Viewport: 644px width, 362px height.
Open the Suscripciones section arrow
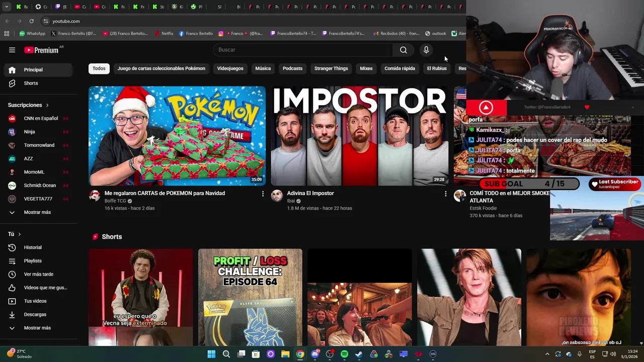point(47,105)
